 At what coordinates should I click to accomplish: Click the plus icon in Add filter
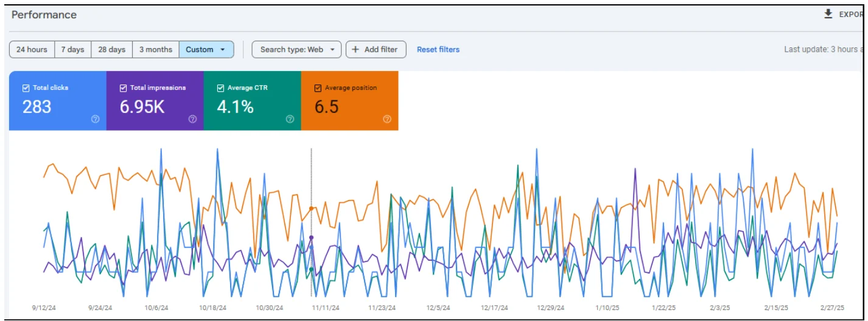[356, 50]
